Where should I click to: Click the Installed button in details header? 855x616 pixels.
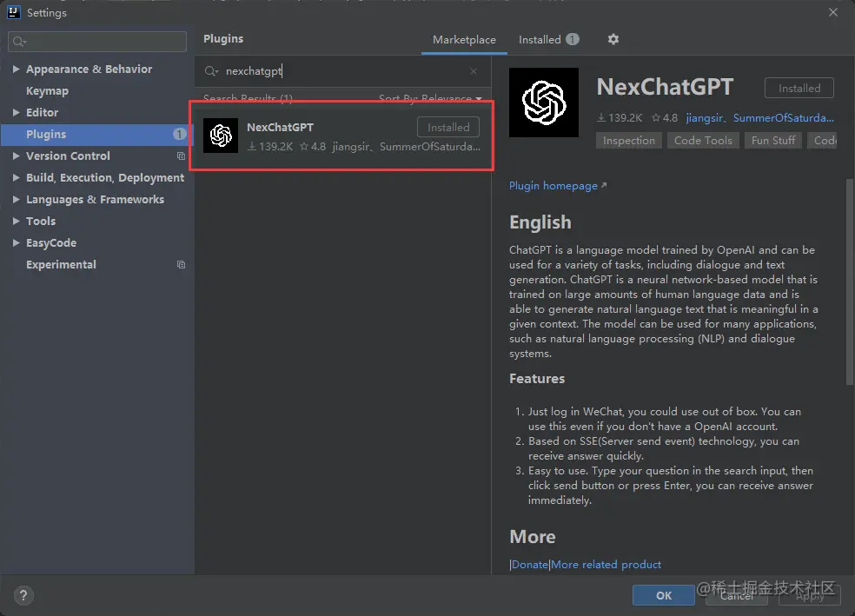pyautogui.click(x=799, y=89)
